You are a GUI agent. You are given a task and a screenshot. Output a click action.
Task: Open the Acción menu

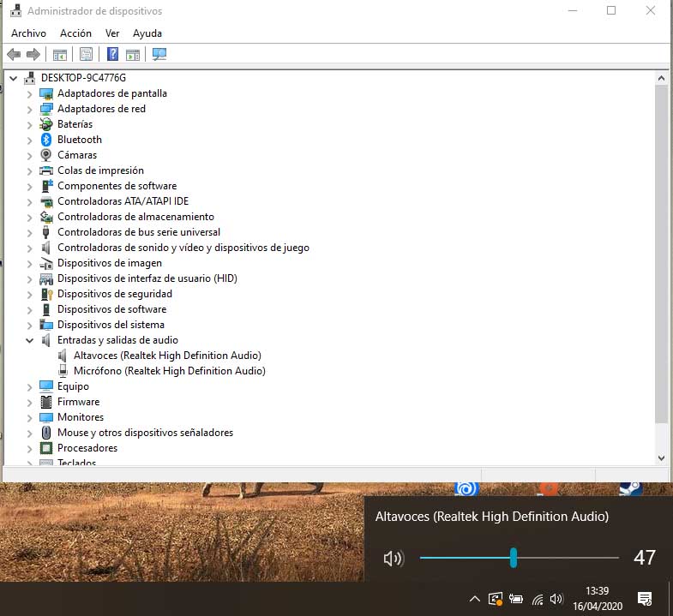pos(75,33)
